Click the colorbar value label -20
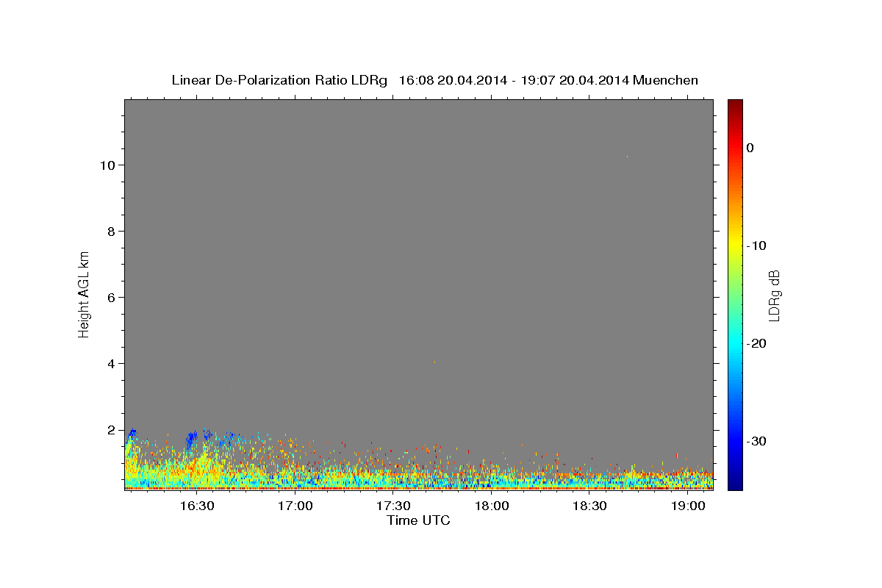Image resolution: width=882 pixels, height=588 pixels. pos(756,343)
